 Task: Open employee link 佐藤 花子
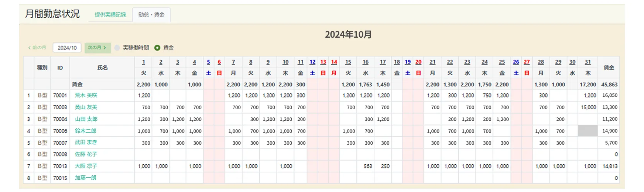(86, 154)
